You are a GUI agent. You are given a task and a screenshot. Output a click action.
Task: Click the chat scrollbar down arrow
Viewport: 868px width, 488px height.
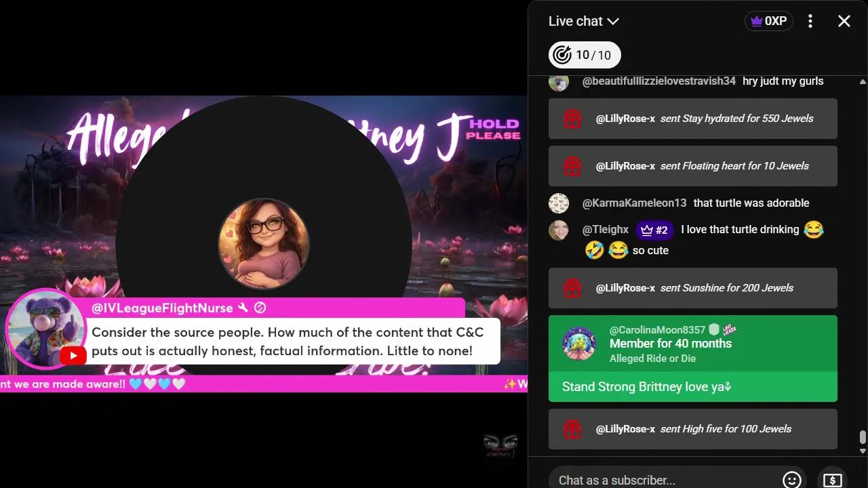pyautogui.click(x=863, y=451)
